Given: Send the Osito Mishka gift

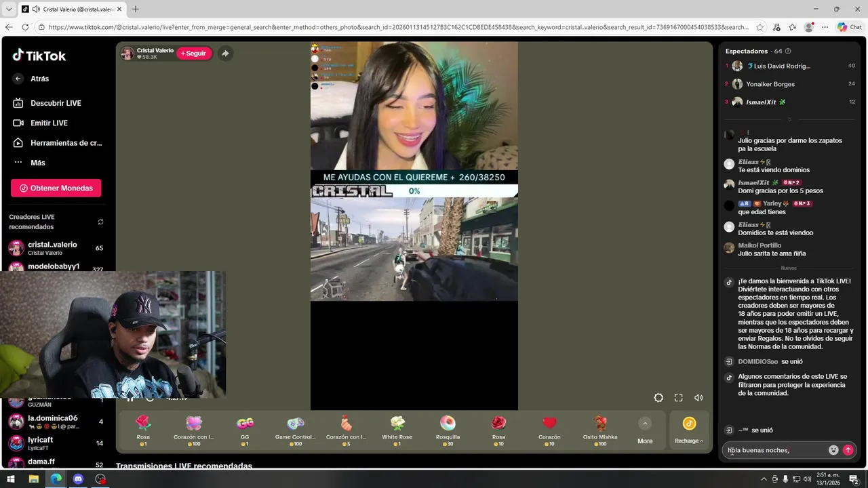Looking at the screenshot, I should click(x=600, y=431).
